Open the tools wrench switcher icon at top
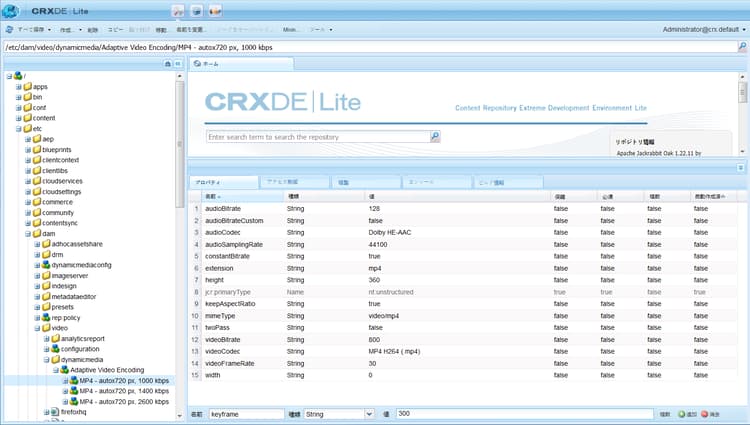 (x=178, y=11)
